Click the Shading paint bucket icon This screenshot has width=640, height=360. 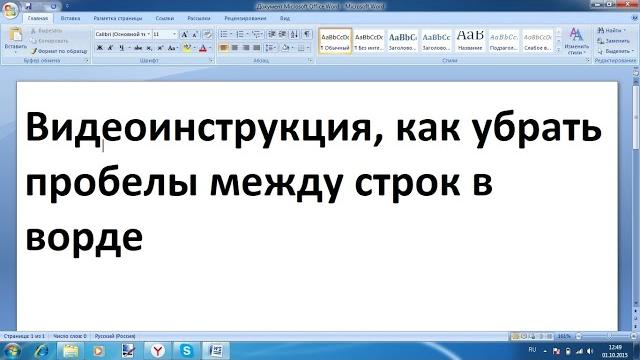[x=285, y=48]
